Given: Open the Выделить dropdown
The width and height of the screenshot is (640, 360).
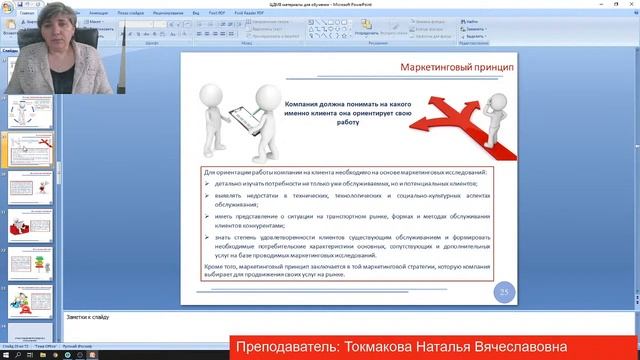Looking at the screenshot, I should coord(473,36).
